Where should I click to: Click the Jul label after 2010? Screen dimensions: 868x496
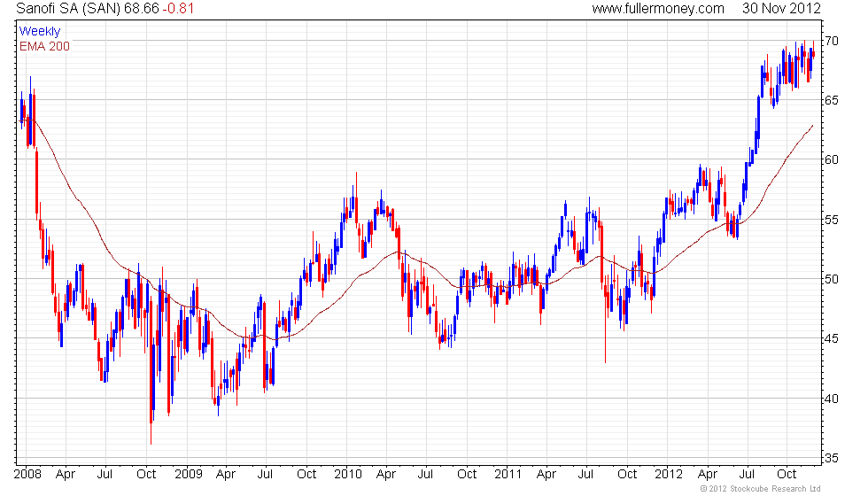425,474
